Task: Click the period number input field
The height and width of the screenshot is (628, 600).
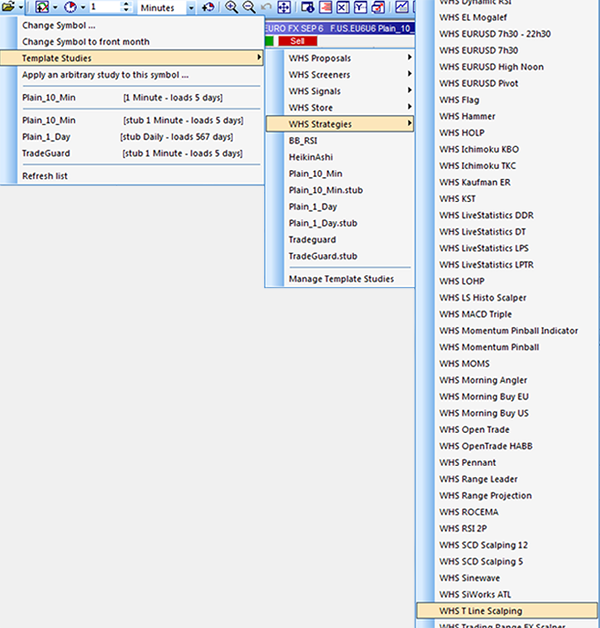Action: point(107,7)
